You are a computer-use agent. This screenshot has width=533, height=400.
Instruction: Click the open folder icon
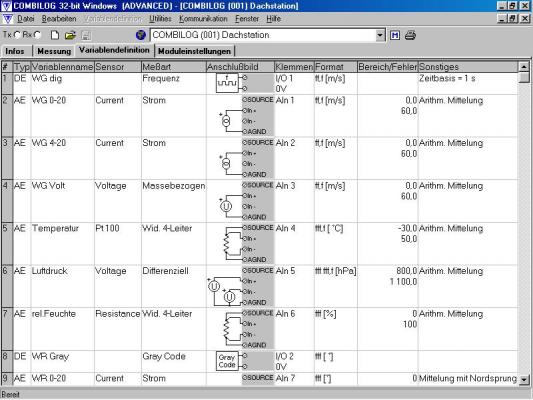pos(70,35)
